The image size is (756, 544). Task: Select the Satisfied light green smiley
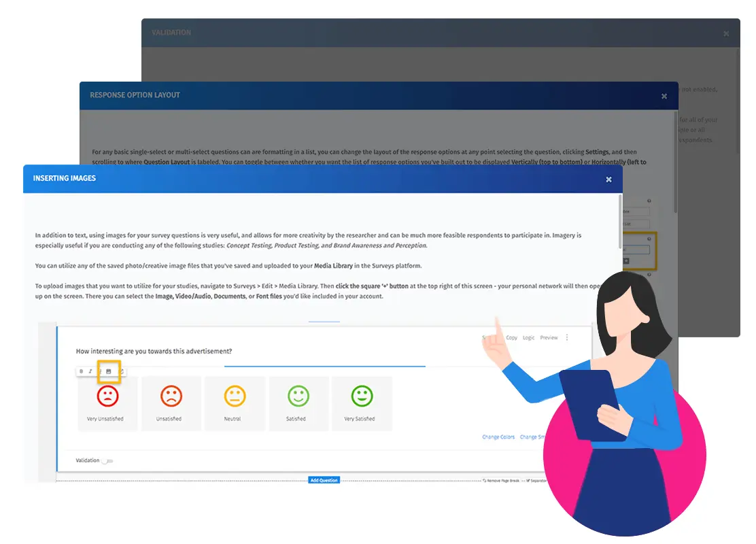(x=298, y=396)
